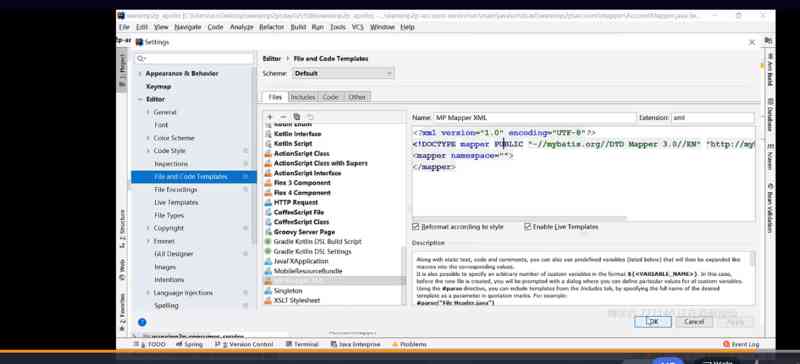This screenshot has height=364, width=800.
Task: Open the TODO tool window
Action: [150, 345]
